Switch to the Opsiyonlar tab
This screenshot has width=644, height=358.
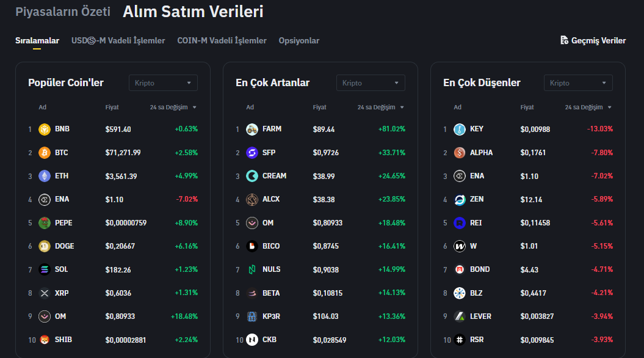click(299, 41)
